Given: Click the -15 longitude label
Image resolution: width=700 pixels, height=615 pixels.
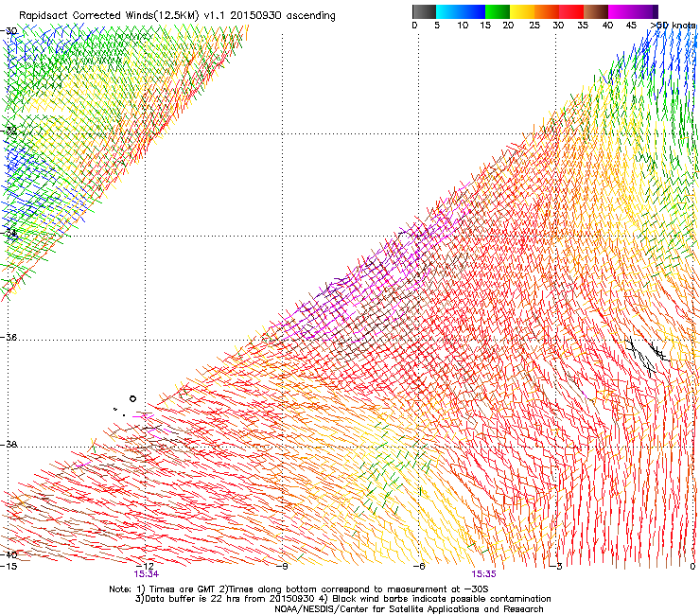Looking at the screenshot, I should (9, 567).
